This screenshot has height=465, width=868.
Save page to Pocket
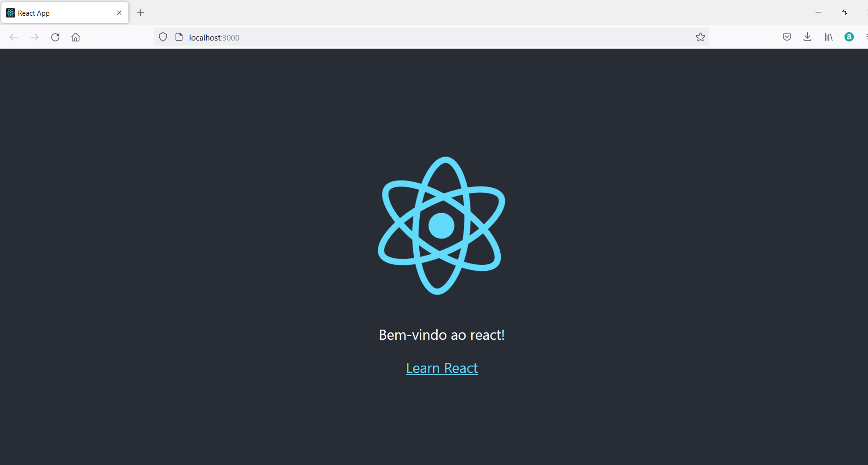pyautogui.click(x=787, y=37)
